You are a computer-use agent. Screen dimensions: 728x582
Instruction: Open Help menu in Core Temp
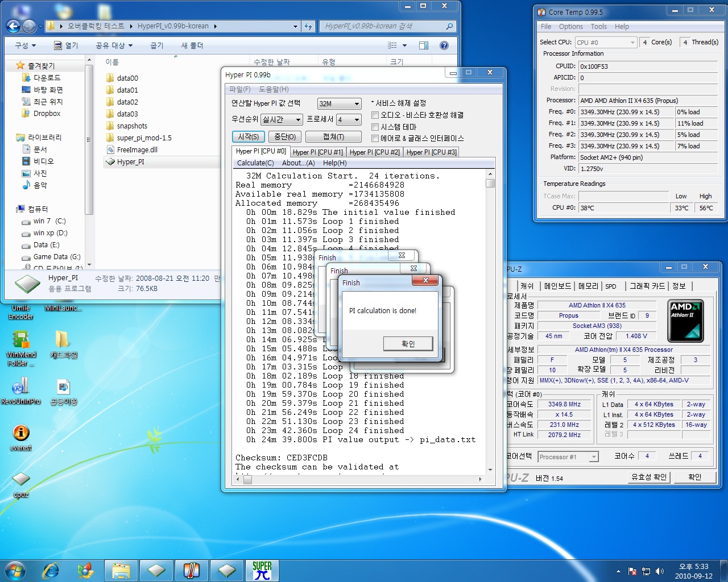click(622, 27)
